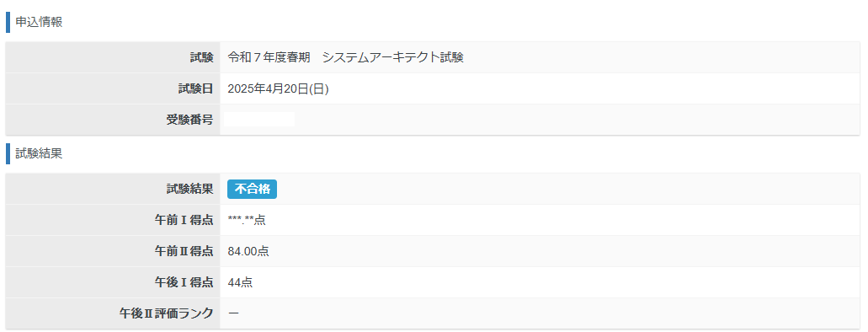Click the 午前Ⅰ得点 row label

[x=184, y=220]
